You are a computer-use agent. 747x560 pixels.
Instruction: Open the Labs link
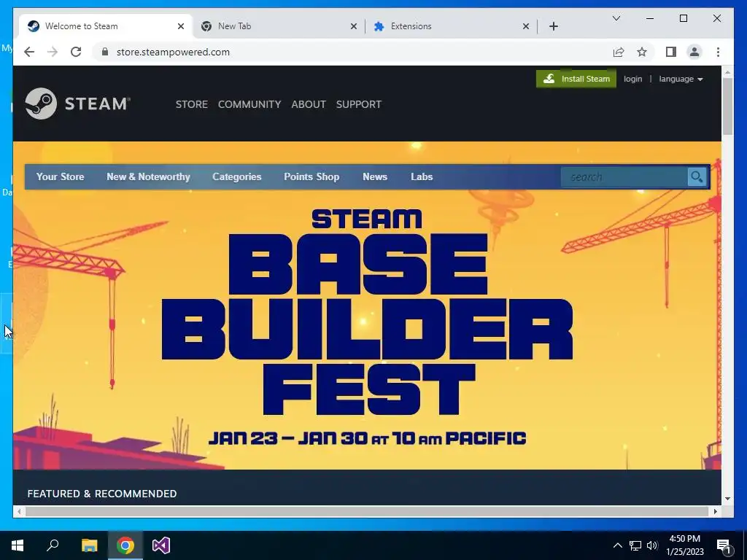click(x=422, y=176)
